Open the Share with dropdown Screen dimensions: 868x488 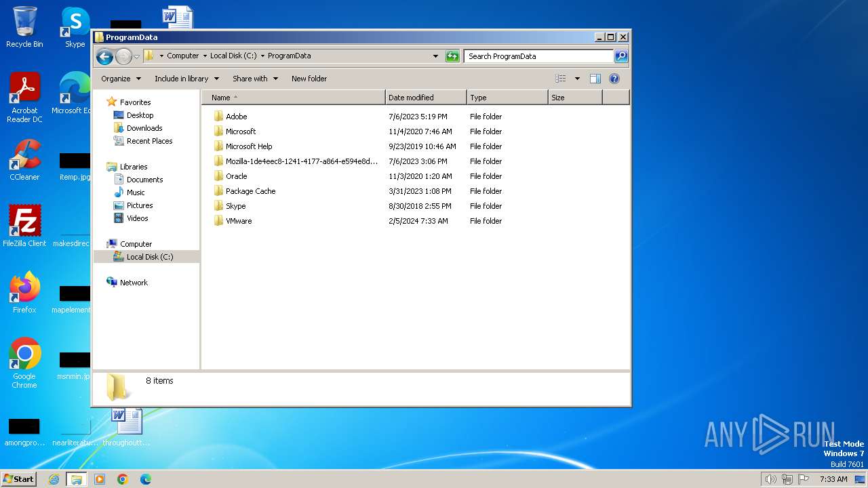[255, 79]
